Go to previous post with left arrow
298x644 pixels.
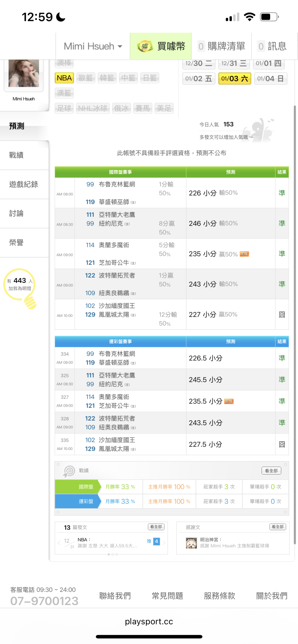click(x=59, y=543)
